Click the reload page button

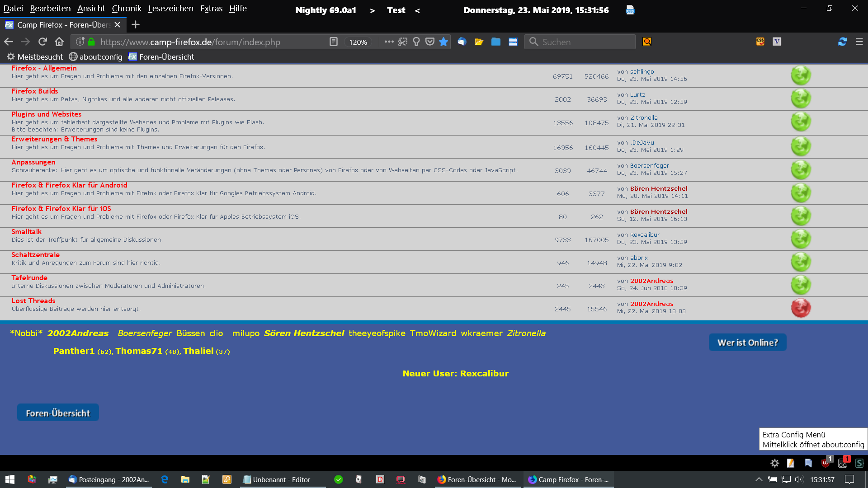42,42
